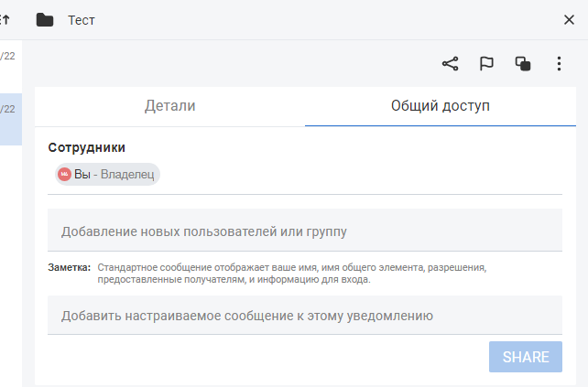Click the Заметка label
588x387 pixels.
point(69,268)
